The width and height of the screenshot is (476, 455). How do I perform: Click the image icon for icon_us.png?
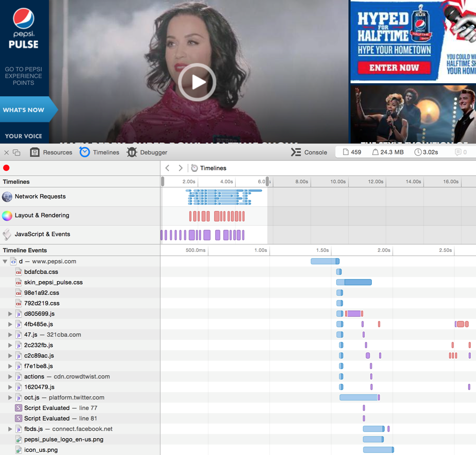pyautogui.click(x=18, y=450)
